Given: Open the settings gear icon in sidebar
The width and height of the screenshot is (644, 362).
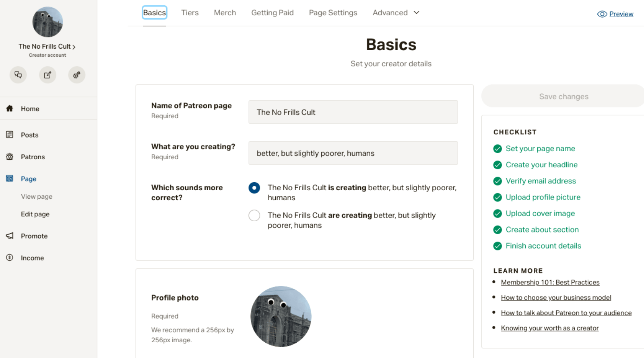Looking at the screenshot, I should click(76, 75).
